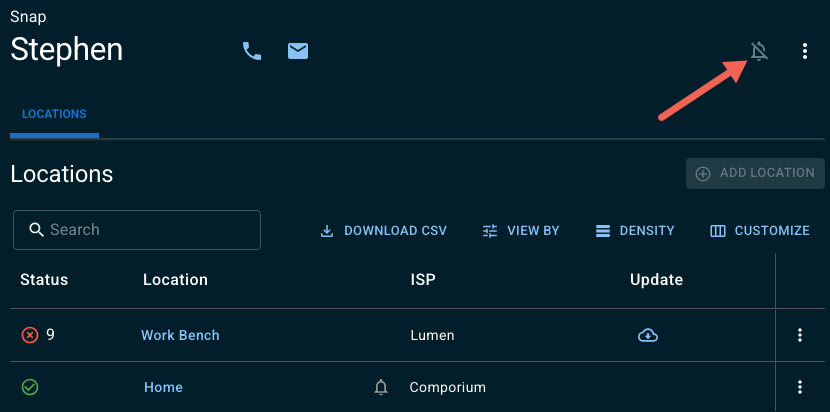Screen dimensions: 830x412
Task: Open the three-dot menu beside Stephen's bell
Action: pos(805,51)
